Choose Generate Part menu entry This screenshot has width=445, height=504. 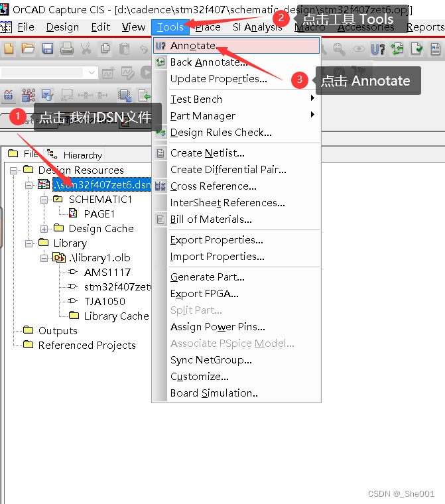[237, 277]
